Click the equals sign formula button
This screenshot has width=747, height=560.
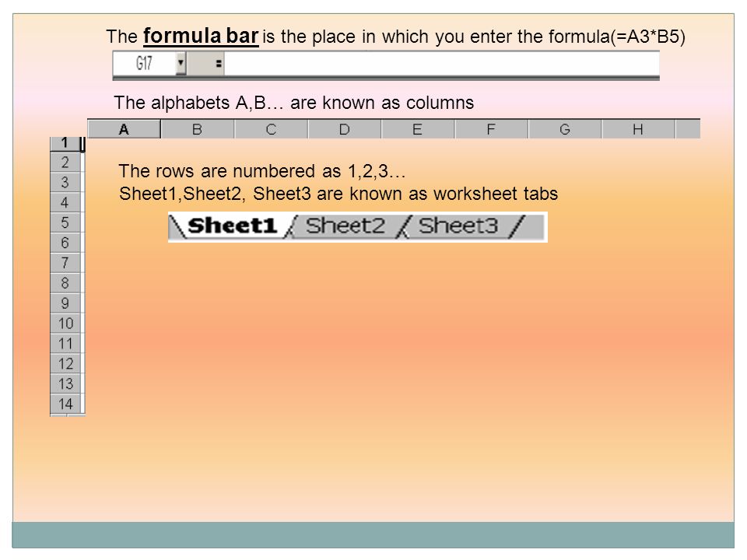tap(218, 63)
